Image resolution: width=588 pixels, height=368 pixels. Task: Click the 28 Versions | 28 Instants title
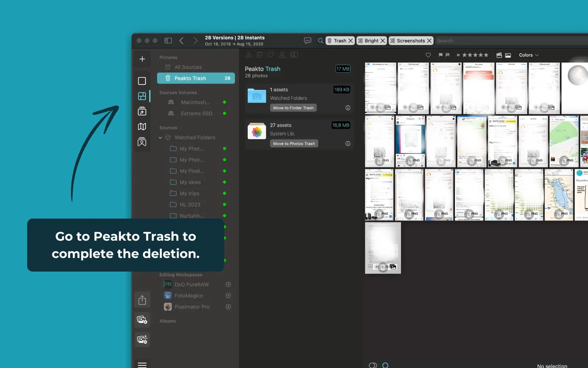(234, 38)
